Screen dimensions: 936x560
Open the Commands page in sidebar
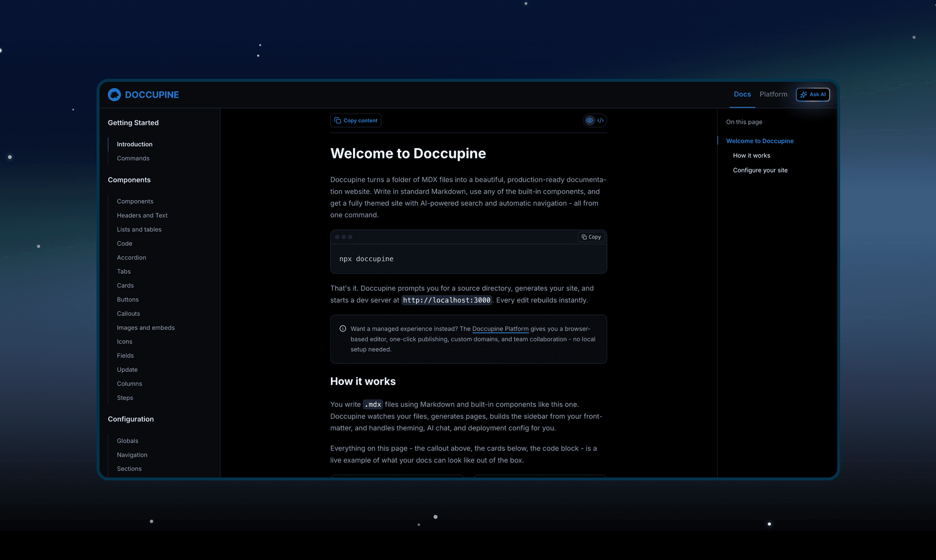133,158
